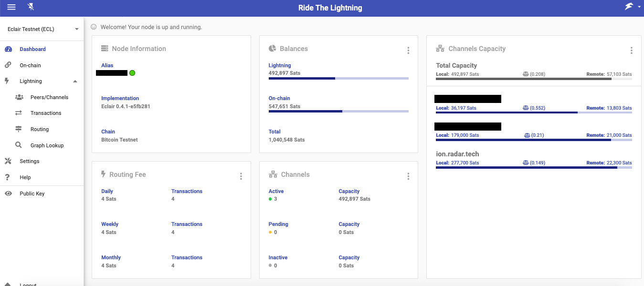This screenshot has height=286, width=644.
Task: Open the Channels Capacity card options menu
Action: pyautogui.click(x=632, y=51)
